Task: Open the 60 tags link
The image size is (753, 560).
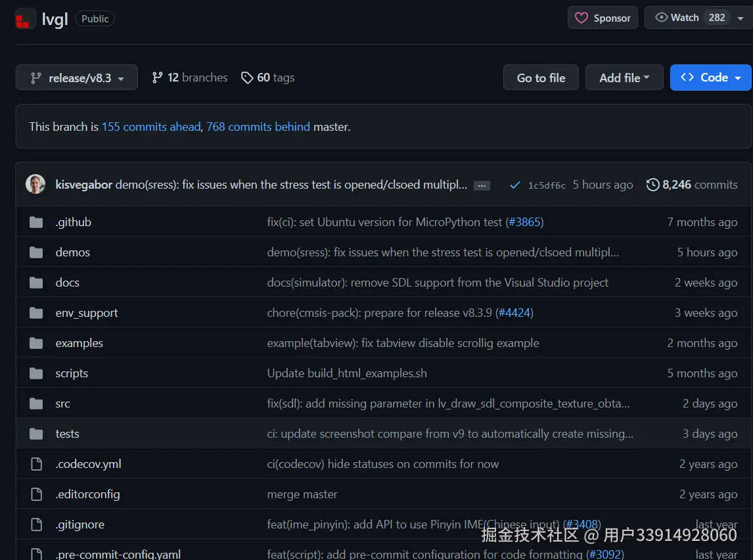Action: pos(268,78)
